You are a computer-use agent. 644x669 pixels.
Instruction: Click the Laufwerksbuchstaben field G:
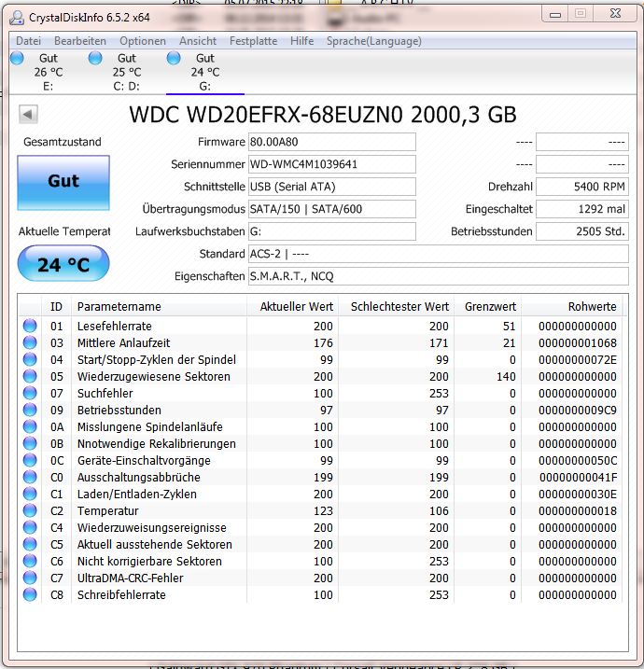click(x=332, y=231)
